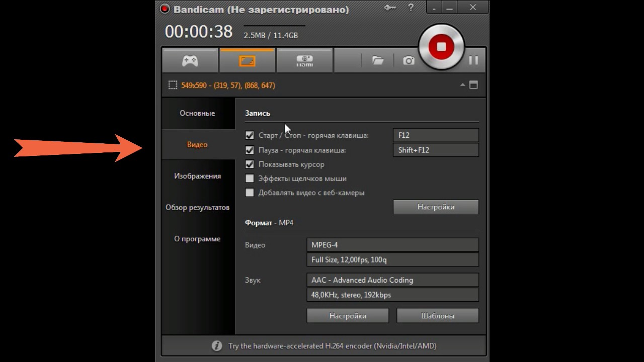Collapse the panel with the up arrow
644x362 pixels.
pos(462,85)
